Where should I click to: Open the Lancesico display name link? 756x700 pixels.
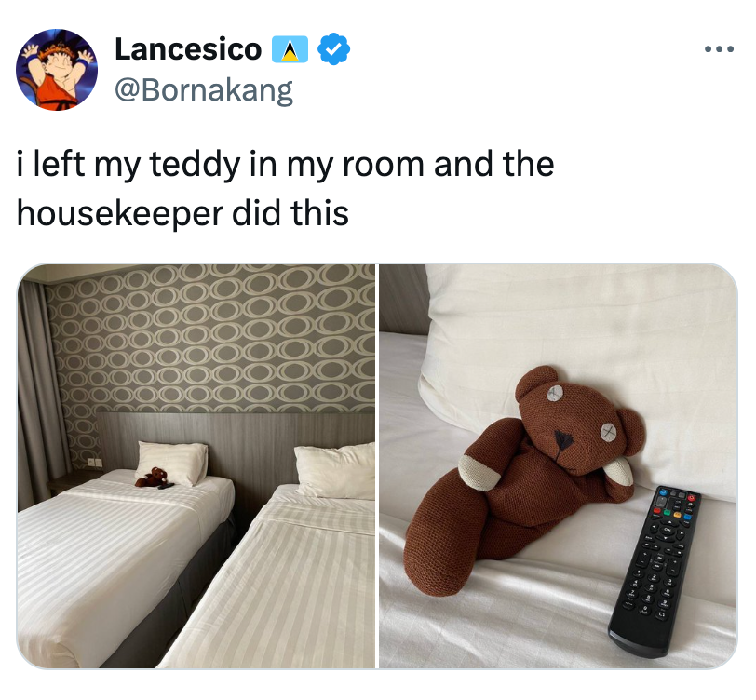tap(188, 49)
